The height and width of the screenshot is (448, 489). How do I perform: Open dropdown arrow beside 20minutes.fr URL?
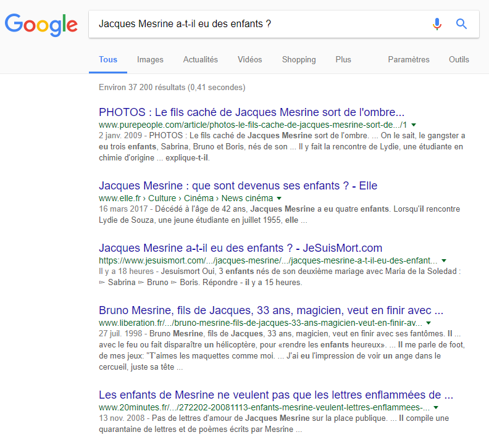pos(437,408)
